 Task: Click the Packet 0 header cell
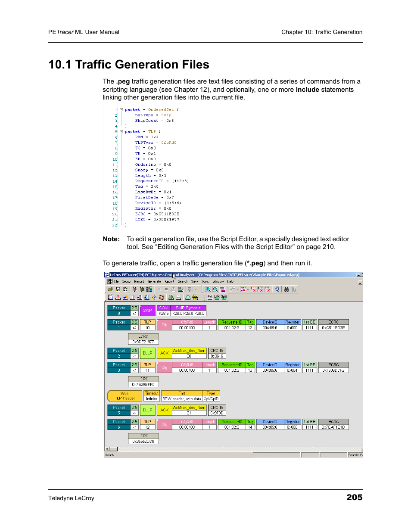point(118,311)
